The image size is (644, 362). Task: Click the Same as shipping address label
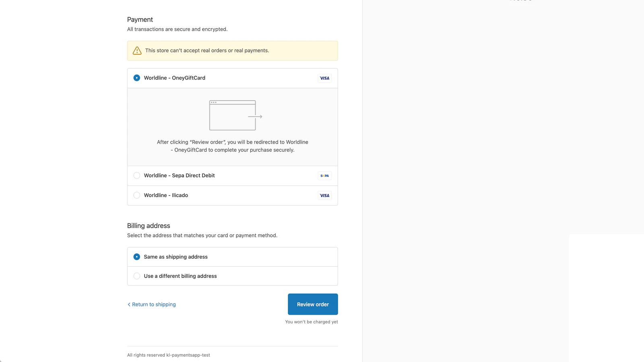[x=175, y=257]
